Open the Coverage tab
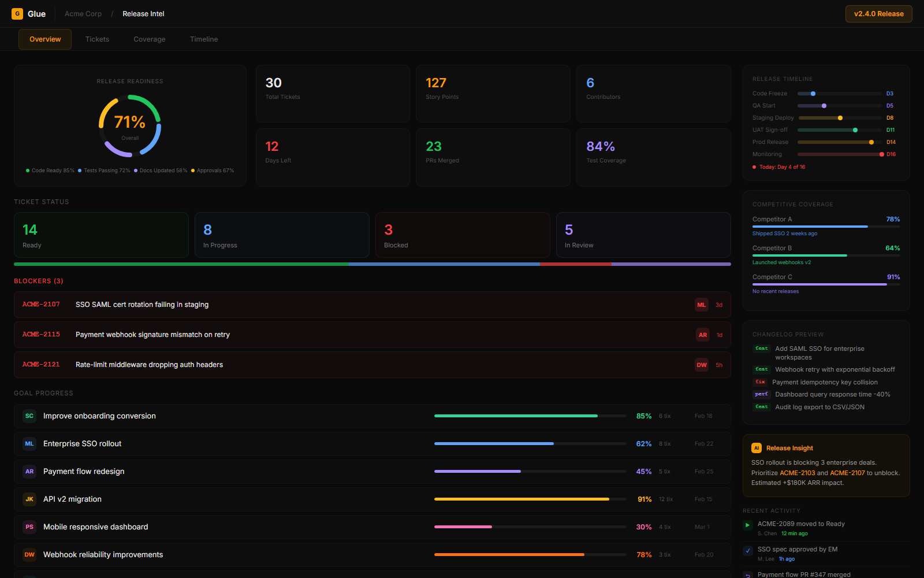This screenshot has height=578, width=924. tap(150, 39)
